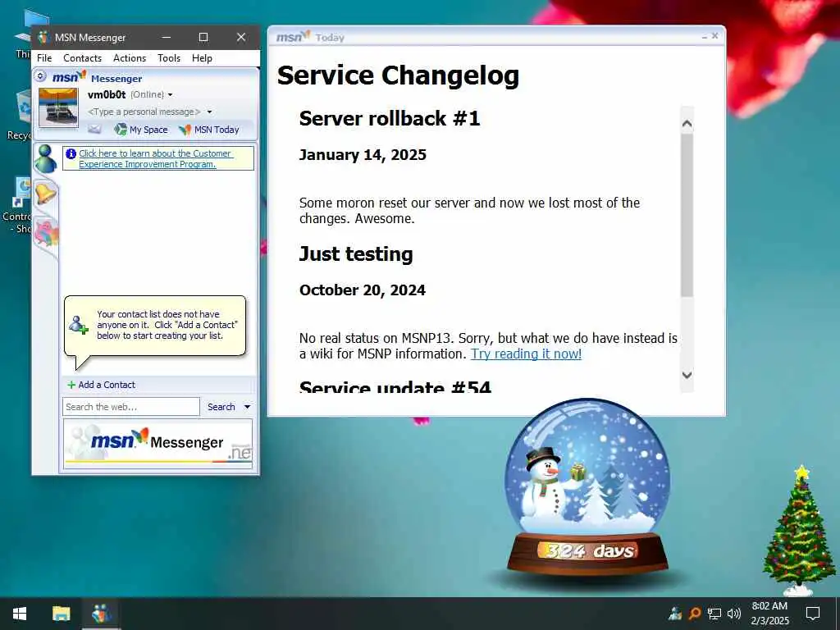Click the January 14, 2025 date
Viewport: 840px width, 630px height.
363,155
